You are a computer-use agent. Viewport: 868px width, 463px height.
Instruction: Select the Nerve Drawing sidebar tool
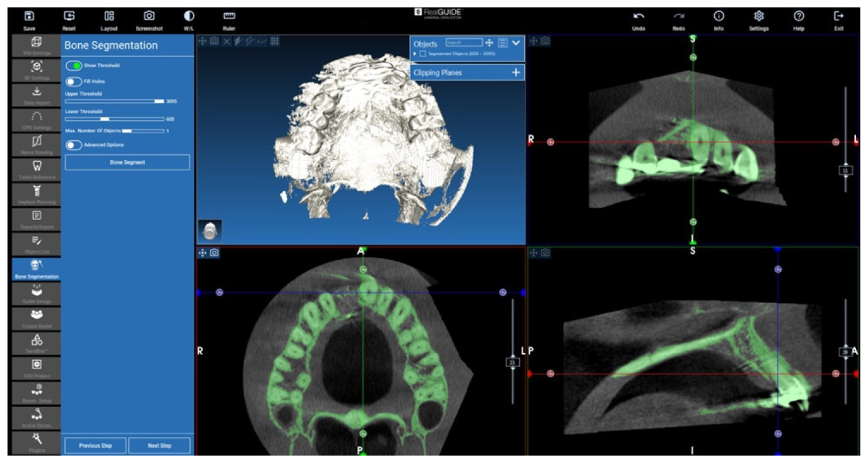[37, 144]
